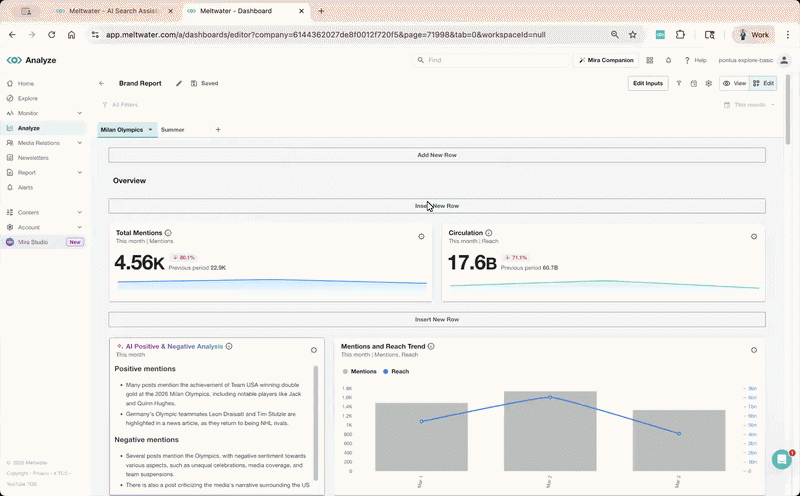Screen dimensions: 800x496
Task: Click the browser address bar URL
Action: [326, 35]
